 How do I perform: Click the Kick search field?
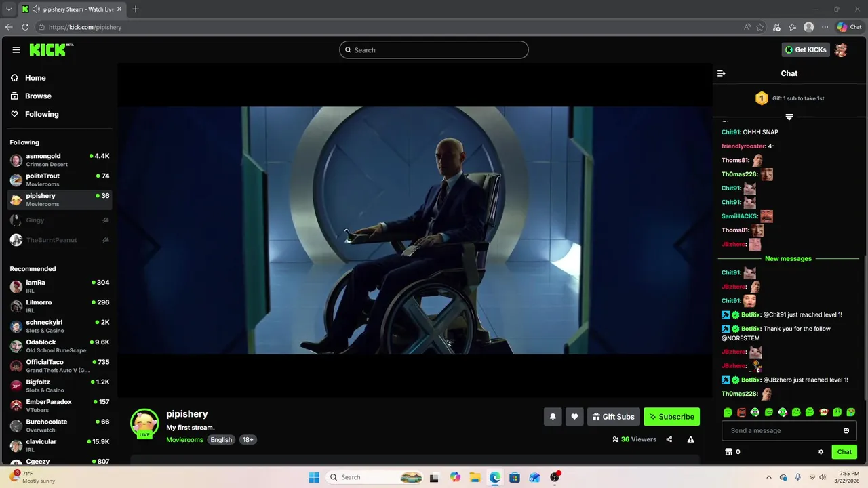434,49
